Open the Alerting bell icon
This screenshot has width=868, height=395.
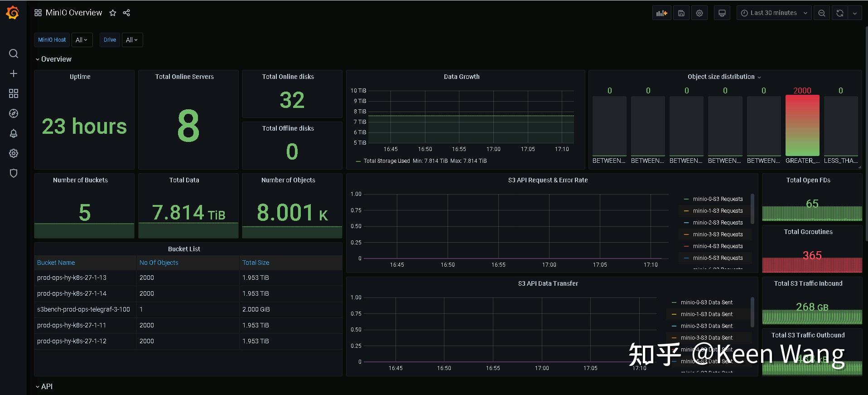pyautogui.click(x=14, y=133)
